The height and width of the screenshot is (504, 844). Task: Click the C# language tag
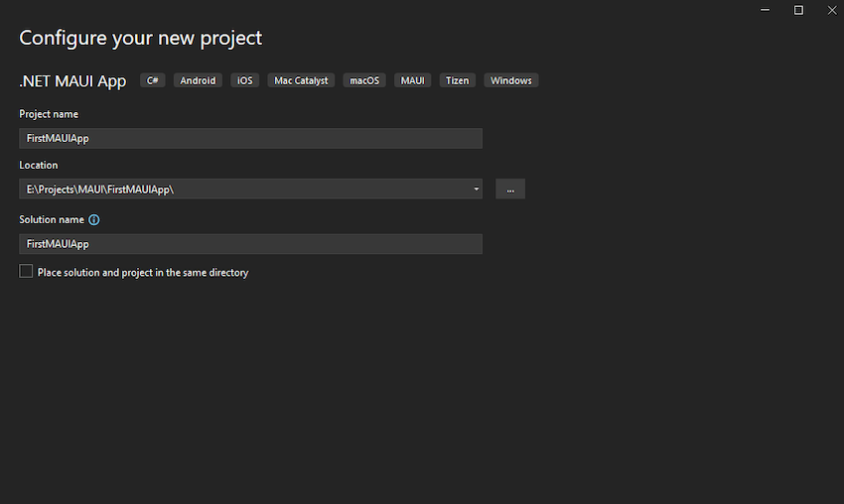(x=153, y=81)
